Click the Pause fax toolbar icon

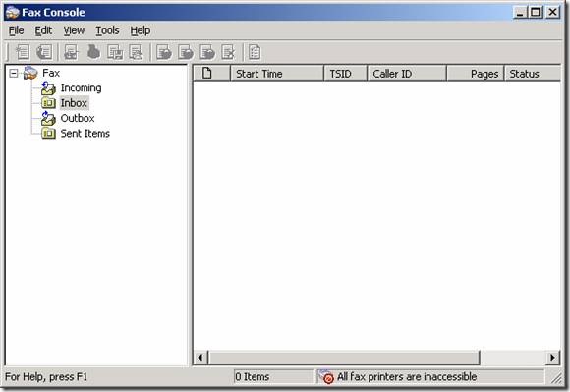click(x=163, y=52)
